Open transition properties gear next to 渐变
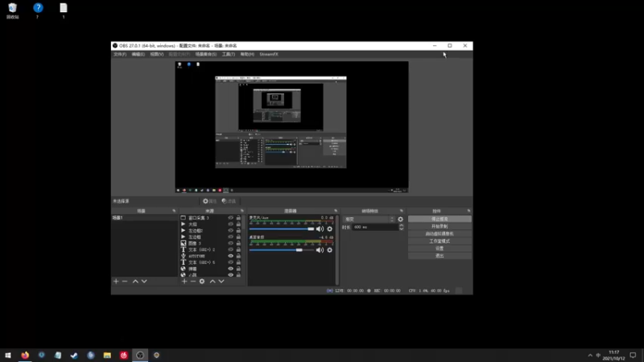Viewport: 644px width, 362px height. (x=400, y=219)
